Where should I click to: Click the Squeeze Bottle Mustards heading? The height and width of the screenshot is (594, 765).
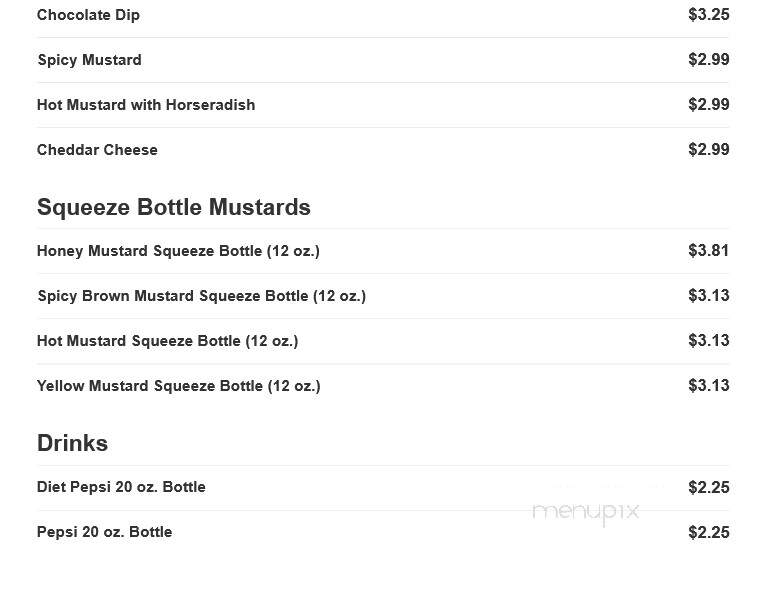click(174, 207)
